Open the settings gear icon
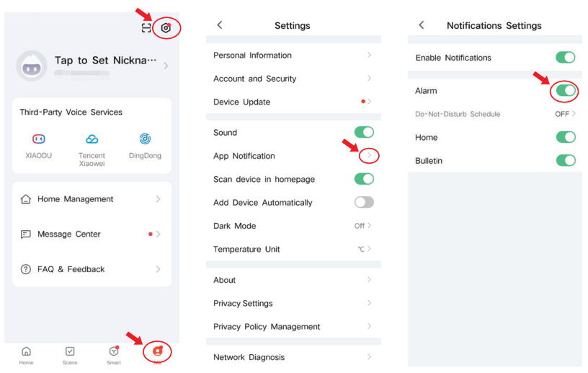This screenshot has height=373, width=588. click(x=166, y=28)
